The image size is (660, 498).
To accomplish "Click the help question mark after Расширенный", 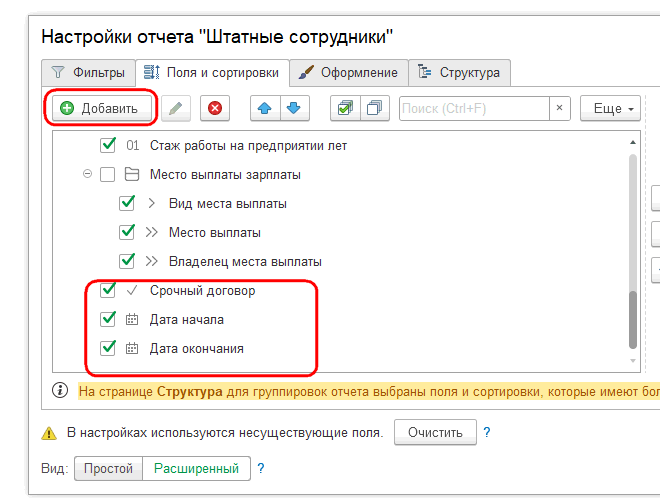I will tap(261, 469).
